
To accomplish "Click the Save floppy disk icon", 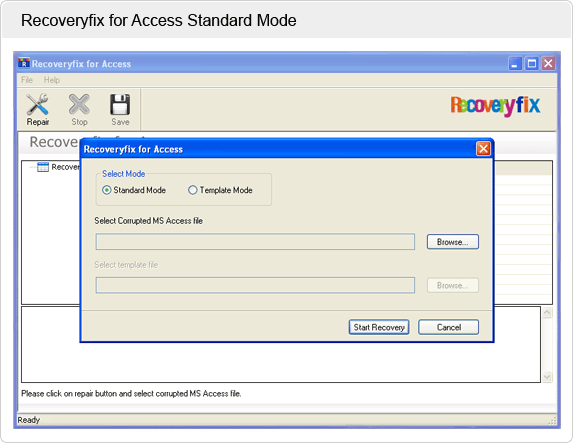I will point(120,105).
